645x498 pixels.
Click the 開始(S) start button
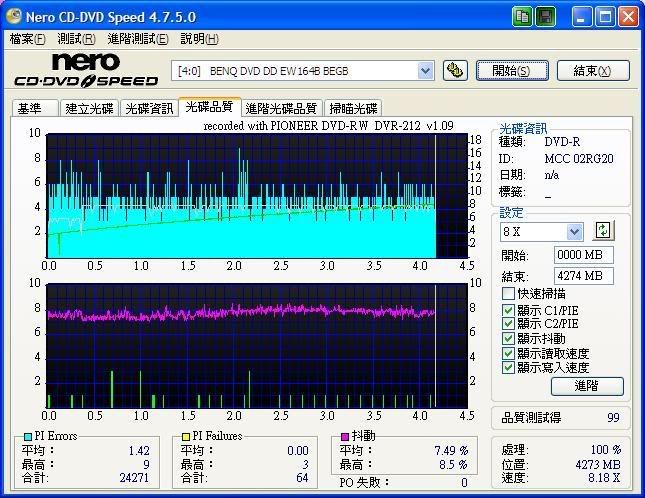pyautogui.click(x=512, y=71)
